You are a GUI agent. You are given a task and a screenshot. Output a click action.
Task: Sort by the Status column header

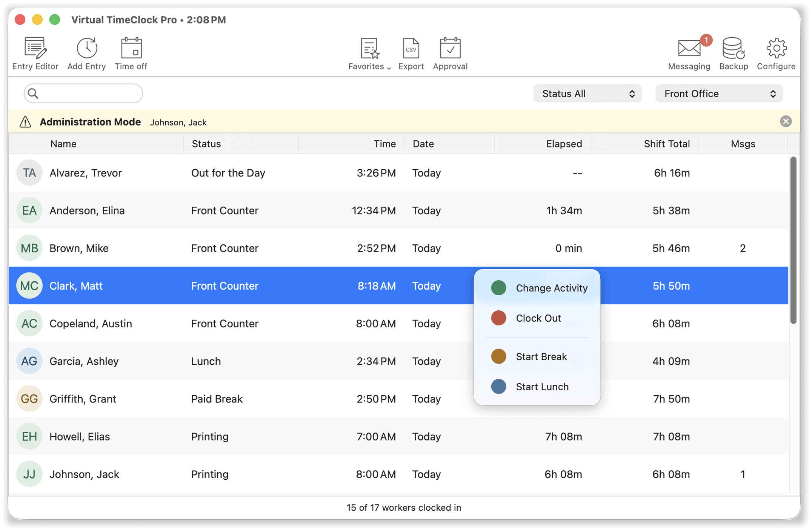click(206, 144)
